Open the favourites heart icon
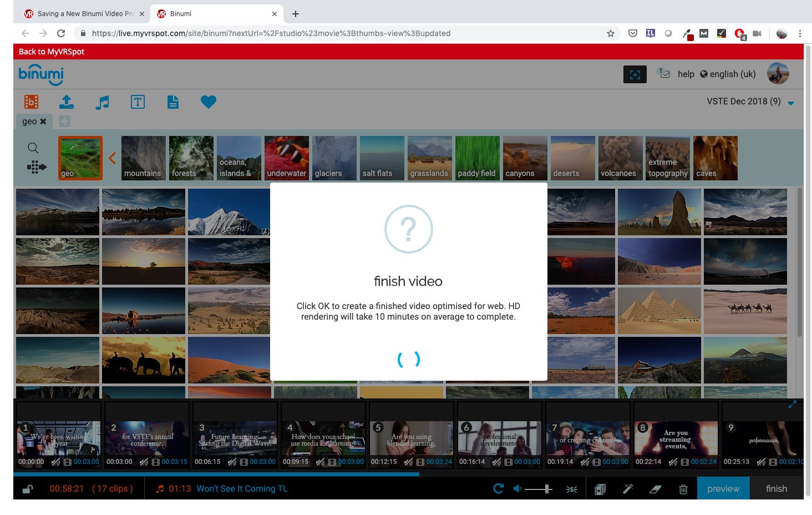812x515 pixels. (209, 102)
